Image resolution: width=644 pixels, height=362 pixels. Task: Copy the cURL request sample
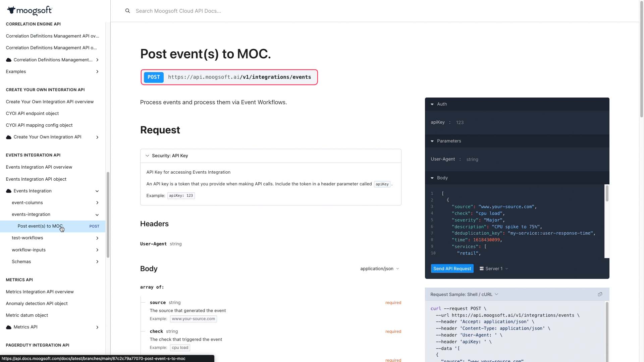point(600,294)
